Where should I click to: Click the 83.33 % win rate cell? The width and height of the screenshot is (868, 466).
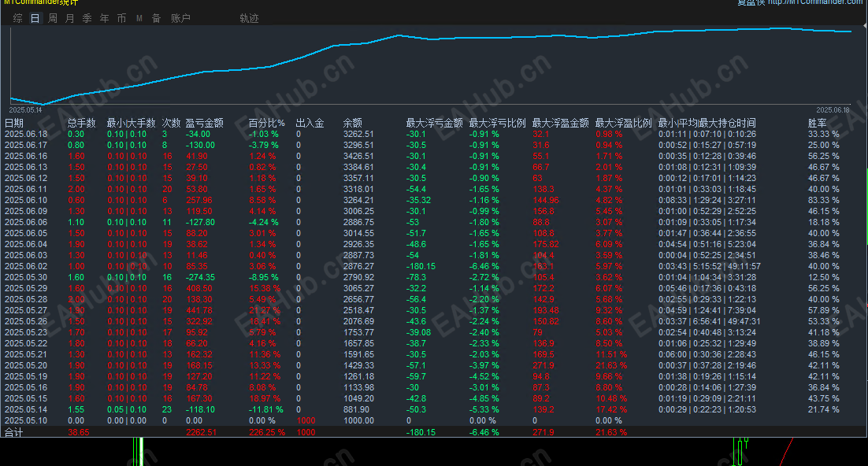[823, 200]
